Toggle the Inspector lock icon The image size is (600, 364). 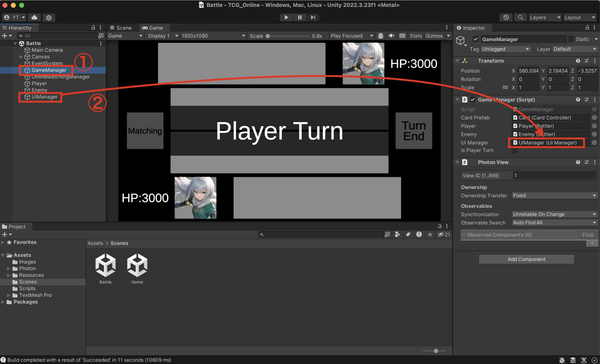[587, 28]
